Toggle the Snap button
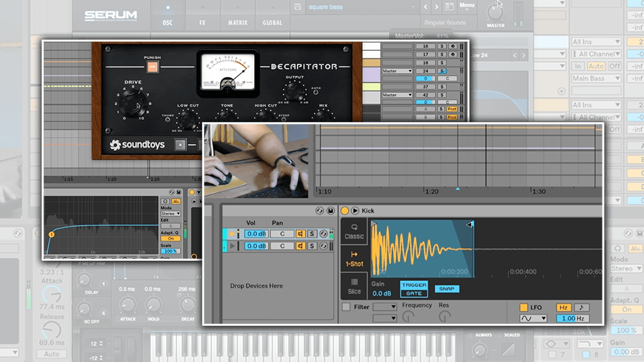The image size is (644, 362). click(447, 289)
